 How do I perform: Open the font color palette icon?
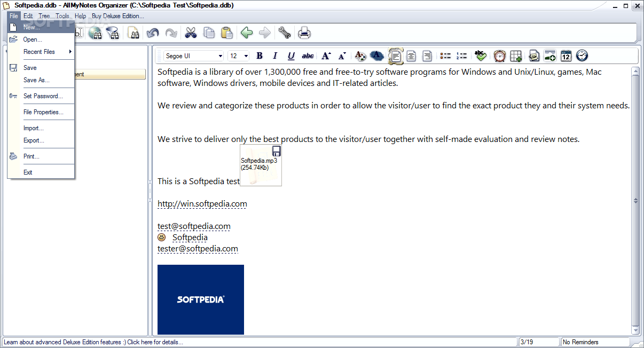point(360,56)
